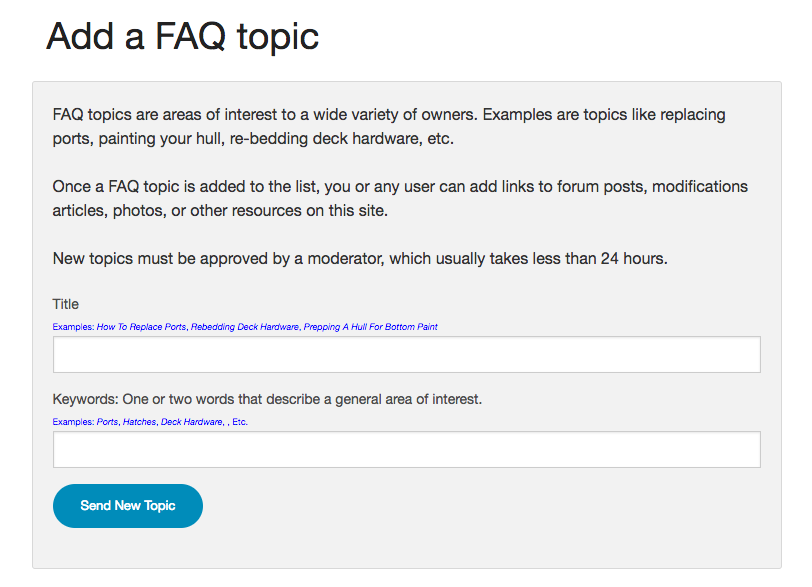
Task: Click paragraph starting 'Once a FAQ topic'
Action: (x=400, y=198)
